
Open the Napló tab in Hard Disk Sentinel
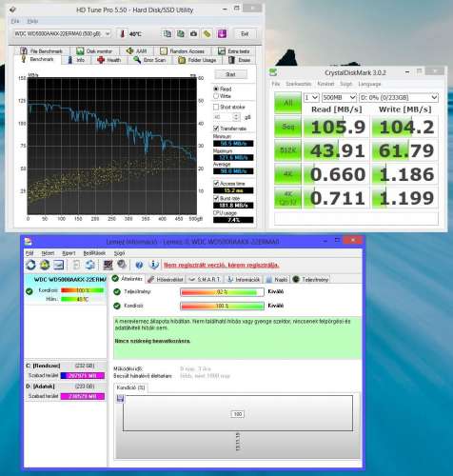click(277, 279)
